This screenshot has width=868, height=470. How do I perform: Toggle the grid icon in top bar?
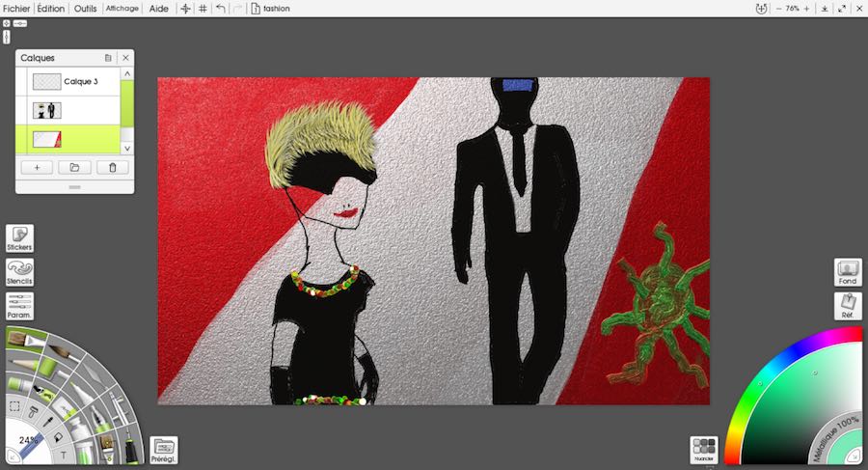[203, 9]
